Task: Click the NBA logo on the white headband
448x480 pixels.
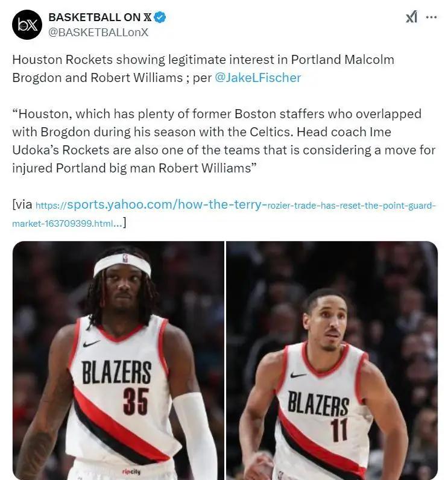Action: pos(125,258)
